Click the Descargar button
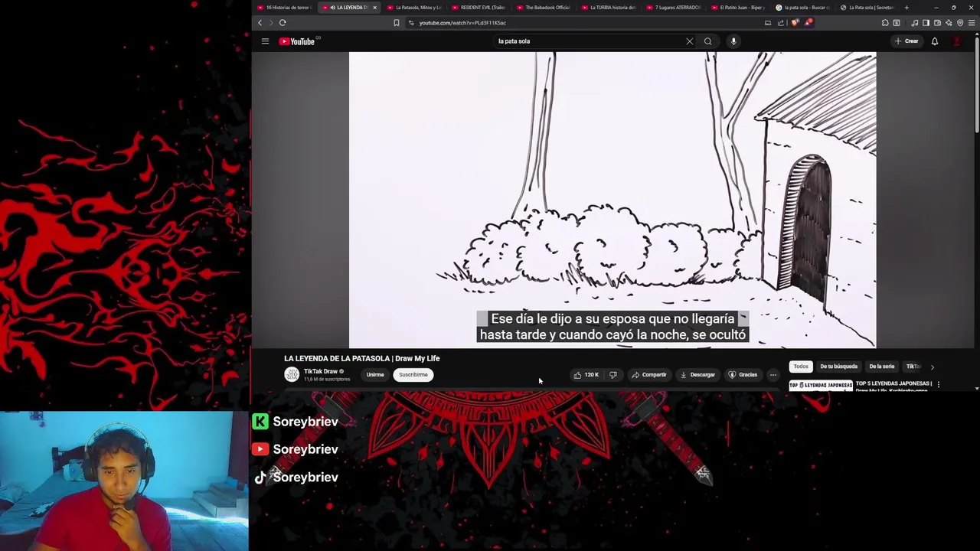 [x=697, y=375]
